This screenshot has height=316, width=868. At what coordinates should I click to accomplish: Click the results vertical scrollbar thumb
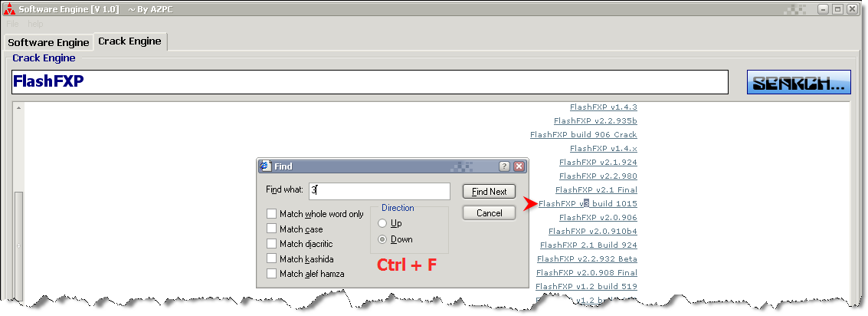point(18,245)
